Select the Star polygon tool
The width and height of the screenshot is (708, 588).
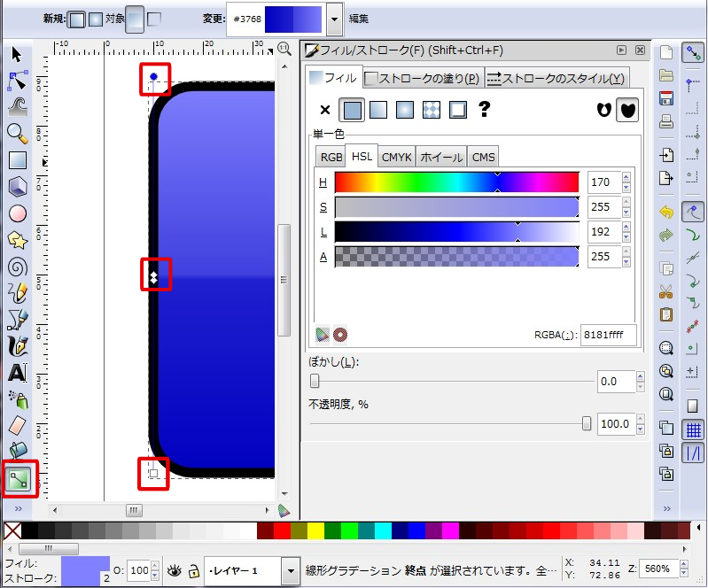(x=18, y=240)
